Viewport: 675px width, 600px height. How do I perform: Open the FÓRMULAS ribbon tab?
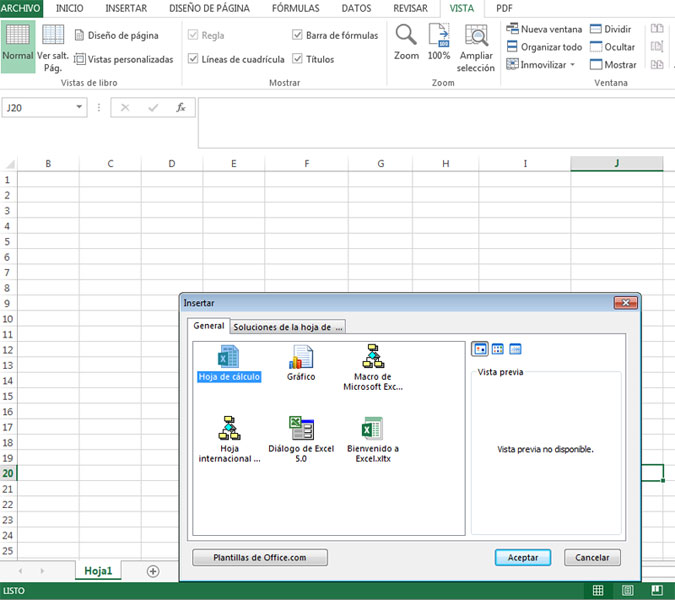click(296, 8)
